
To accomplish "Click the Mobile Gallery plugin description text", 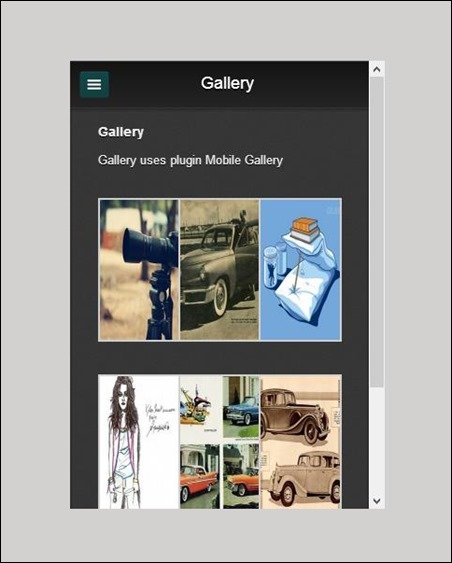I will click(190, 160).
